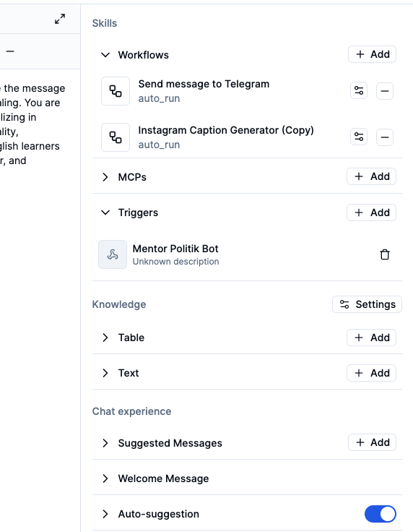Viewport: 413px width, 532px height.
Task: Open settings for Send message to Telegram workflow
Action: 359,91
